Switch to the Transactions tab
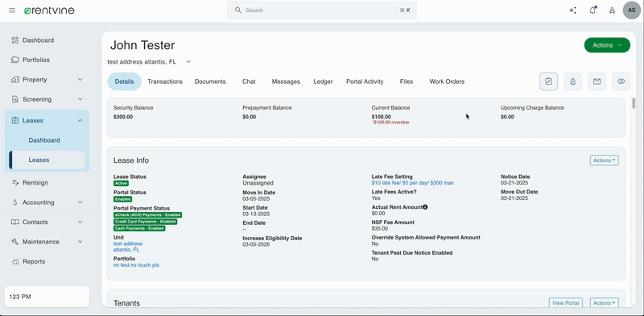Image resolution: width=644 pixels, height=316 pixels. (x=165, y=81)
